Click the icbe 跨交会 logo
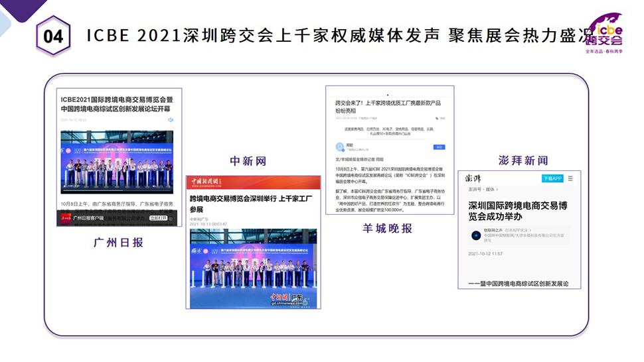644x362 pixels. click(x=604, y=32)
